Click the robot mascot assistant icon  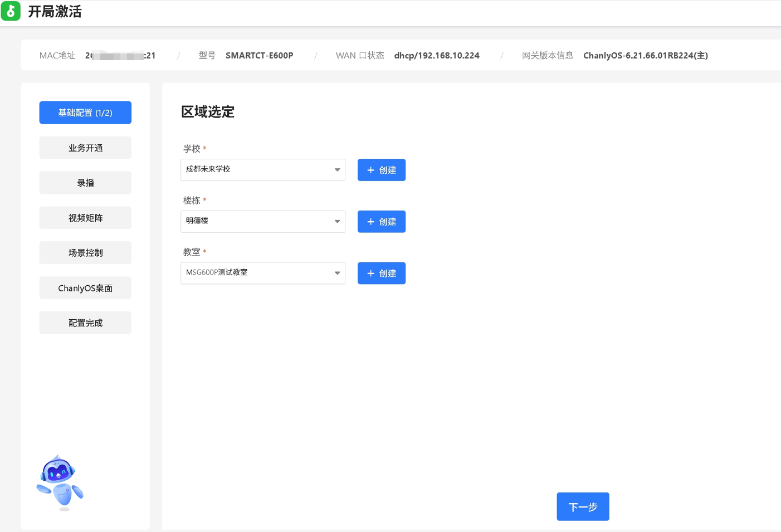tap(60, 482)
